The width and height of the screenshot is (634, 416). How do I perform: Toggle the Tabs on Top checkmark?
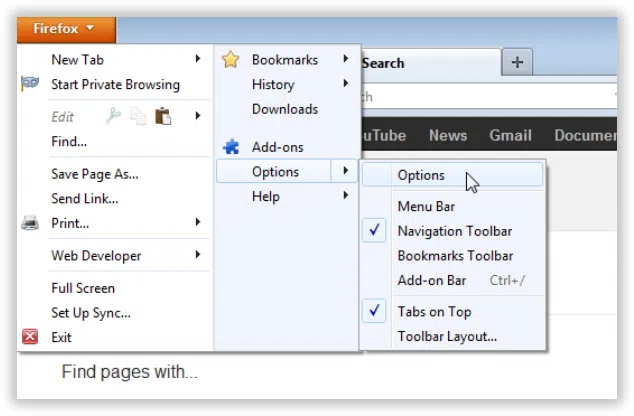(x=374, y=311)
